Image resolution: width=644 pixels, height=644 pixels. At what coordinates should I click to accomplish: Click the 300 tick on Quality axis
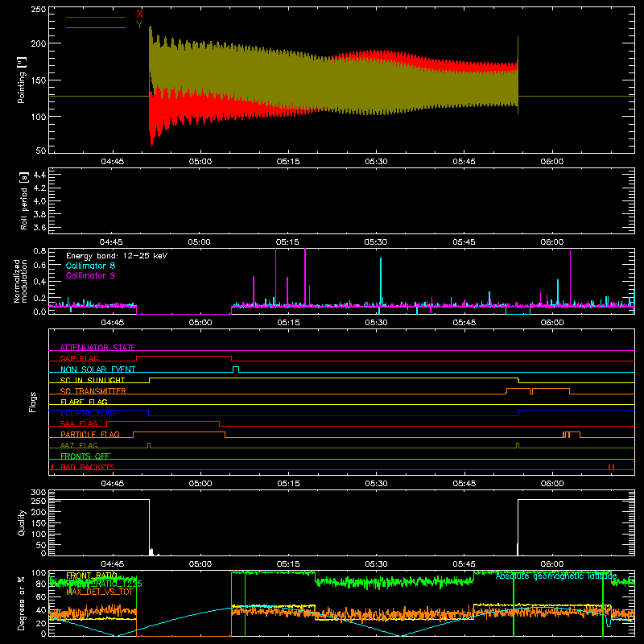(39, 493)
